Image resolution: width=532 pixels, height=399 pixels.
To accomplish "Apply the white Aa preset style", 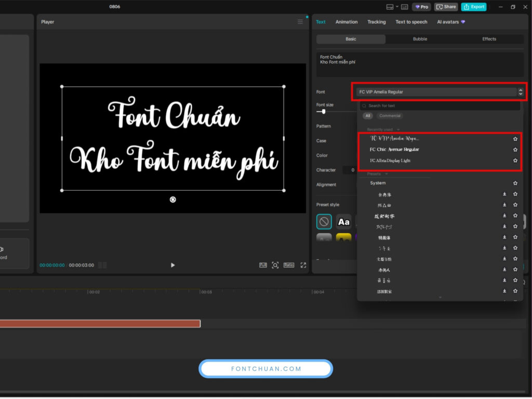I will [344, 222].
